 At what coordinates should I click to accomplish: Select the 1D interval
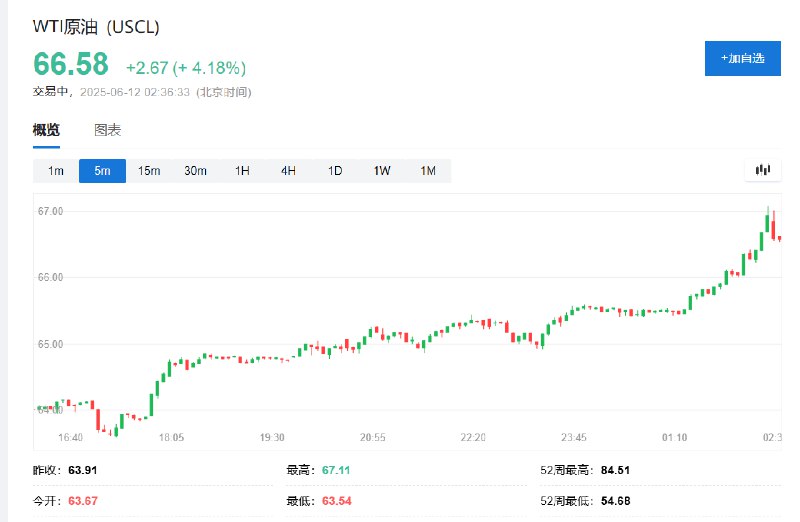[335, 171]
